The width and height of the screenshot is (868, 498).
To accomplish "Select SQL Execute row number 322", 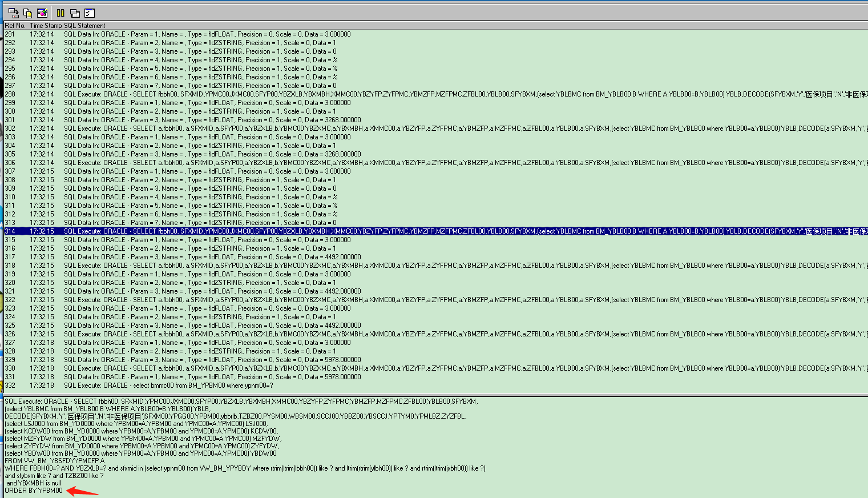I will (x=436, y=300).
